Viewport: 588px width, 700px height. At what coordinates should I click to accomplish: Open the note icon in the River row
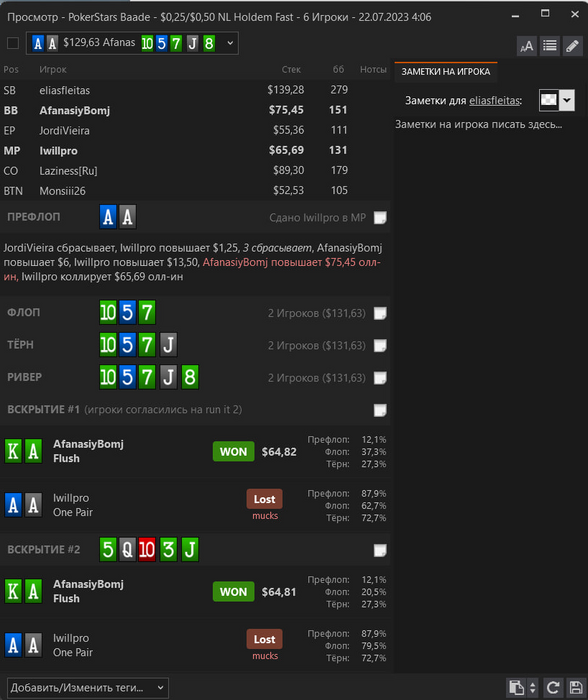pyautogui.click(x=380, y=378)
